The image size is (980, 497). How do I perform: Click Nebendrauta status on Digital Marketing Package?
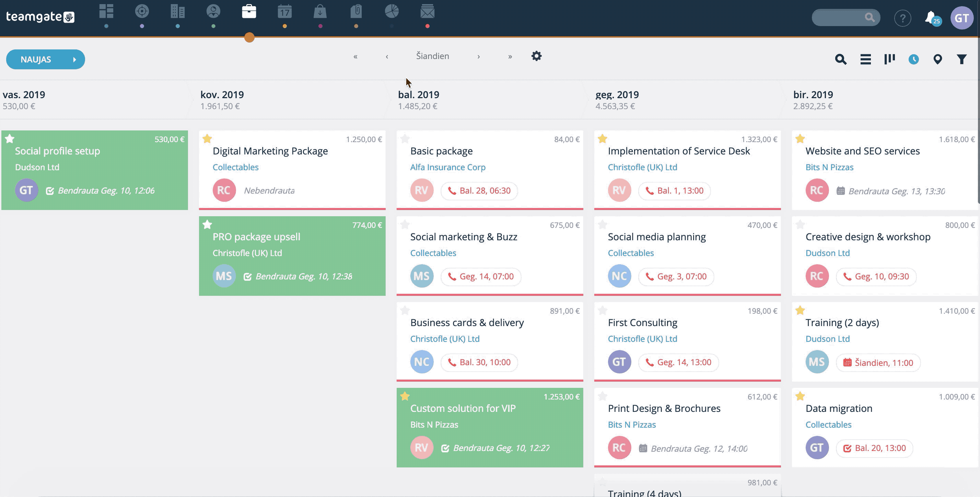269,190
